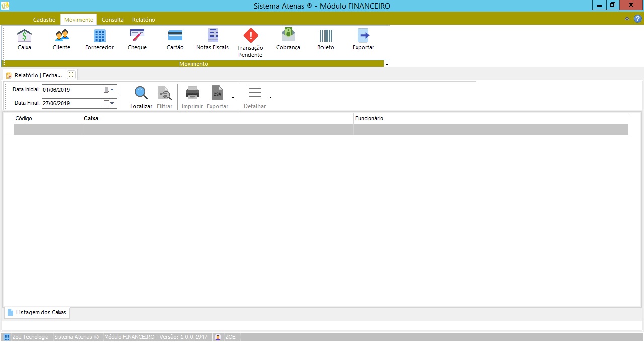
Task: Minimize the Sistema Atenas window
Action: pos(599,5)
